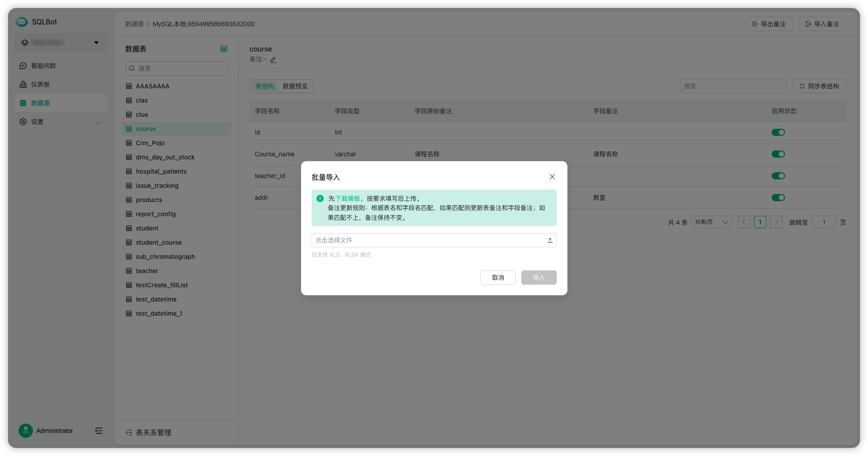
Task: Disable the addr field enable switch
Action: [778, 197]
